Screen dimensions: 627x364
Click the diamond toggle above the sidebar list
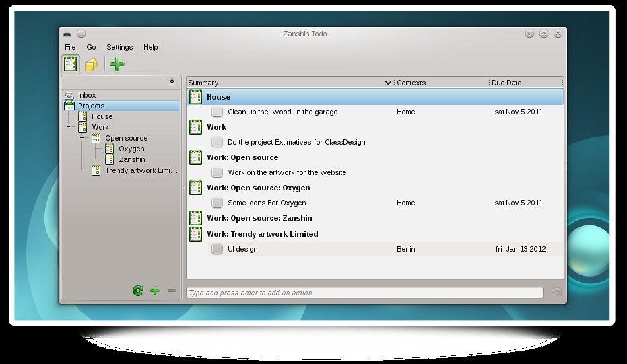coord(172,81)
